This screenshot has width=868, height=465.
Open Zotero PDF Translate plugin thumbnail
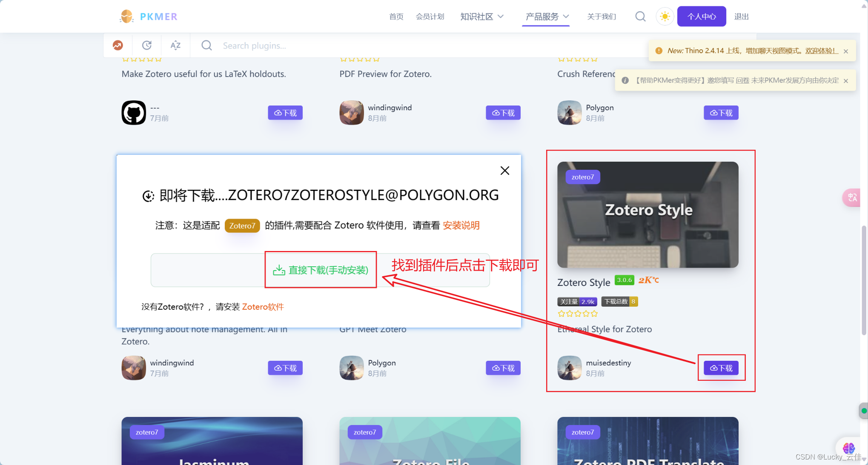click(648, 441)
